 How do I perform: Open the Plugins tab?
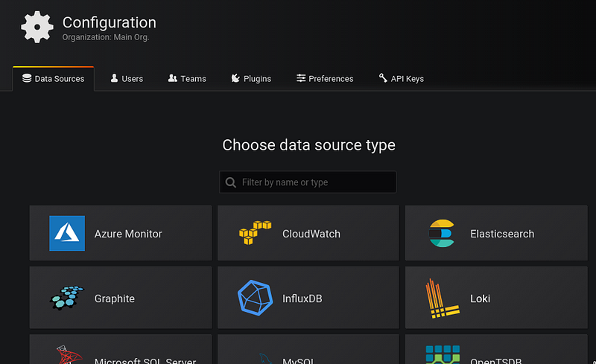[251, 79]
